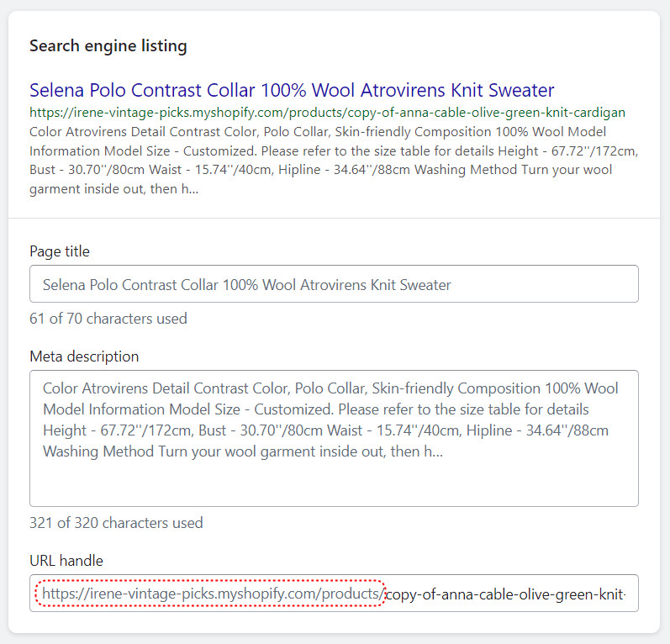Click the 'Search engine listing' heading

tap(108, 45)
